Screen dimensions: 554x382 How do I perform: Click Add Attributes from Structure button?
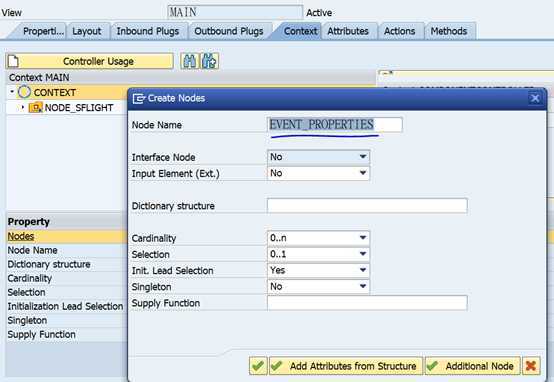coord(346,366)
